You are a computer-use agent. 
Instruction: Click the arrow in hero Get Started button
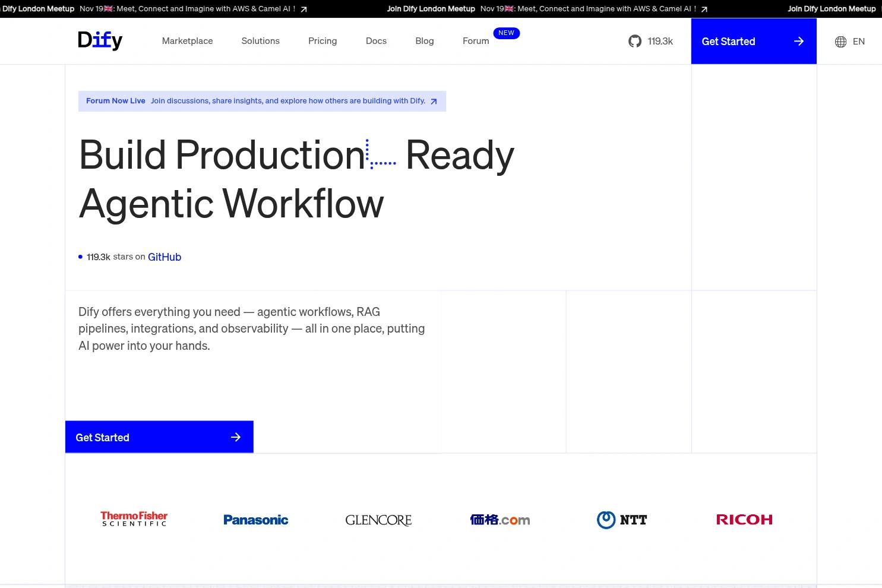coord(236,437)
